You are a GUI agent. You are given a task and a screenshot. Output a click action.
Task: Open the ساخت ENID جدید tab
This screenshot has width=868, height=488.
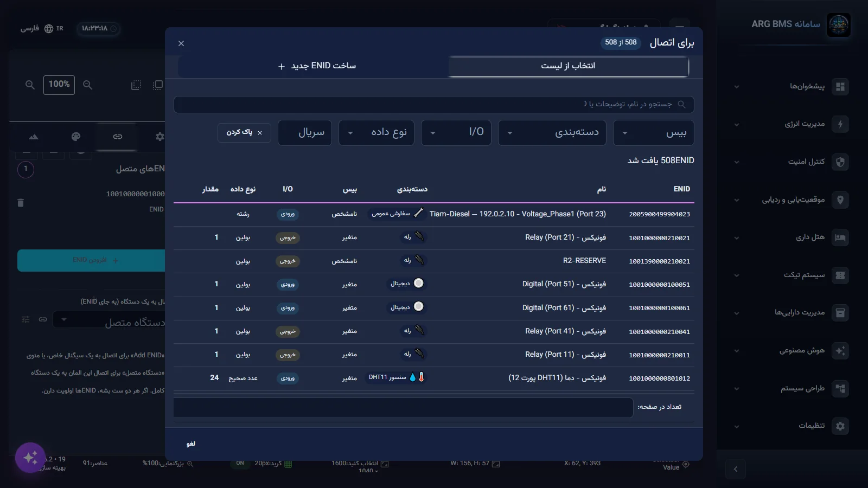(317, 66)
